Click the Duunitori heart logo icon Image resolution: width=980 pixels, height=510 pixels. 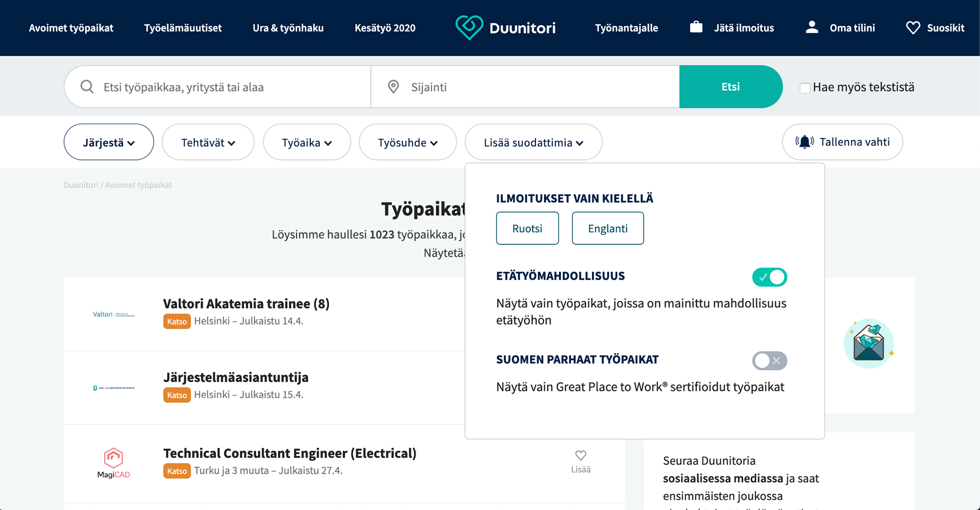469,28
